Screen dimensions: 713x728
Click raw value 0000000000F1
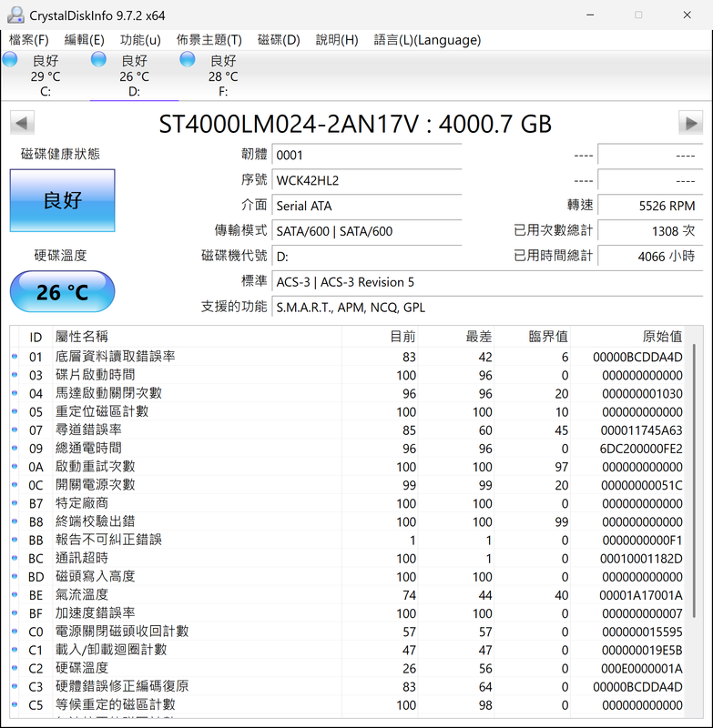point(642,541)
